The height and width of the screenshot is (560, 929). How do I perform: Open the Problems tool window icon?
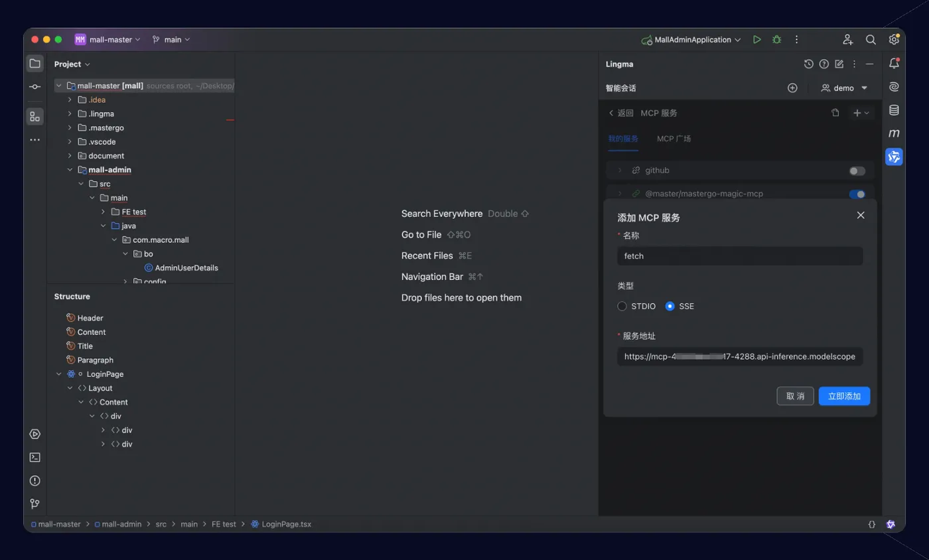coord(35,480)
